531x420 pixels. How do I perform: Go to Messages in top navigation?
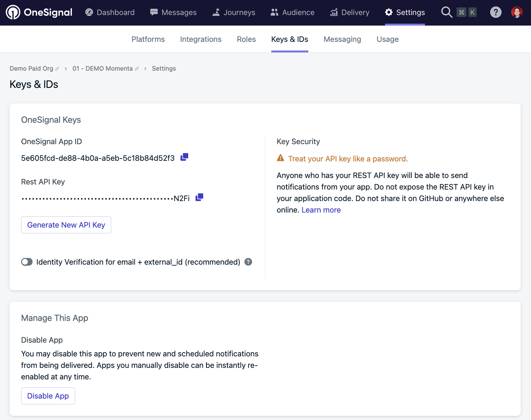pyautogui.click(x=173, y=12)
